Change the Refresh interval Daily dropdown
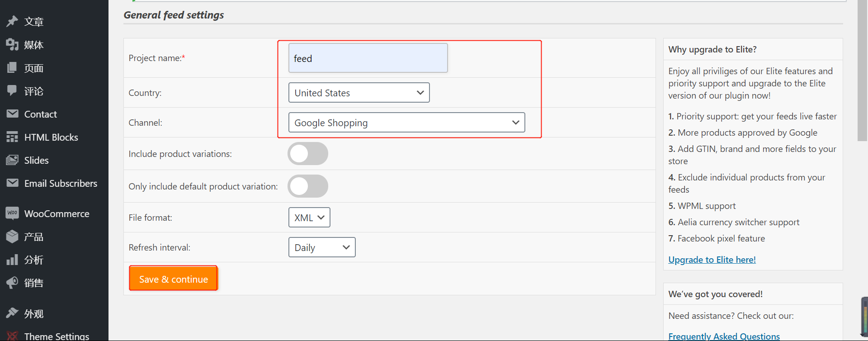 point(322,247)
